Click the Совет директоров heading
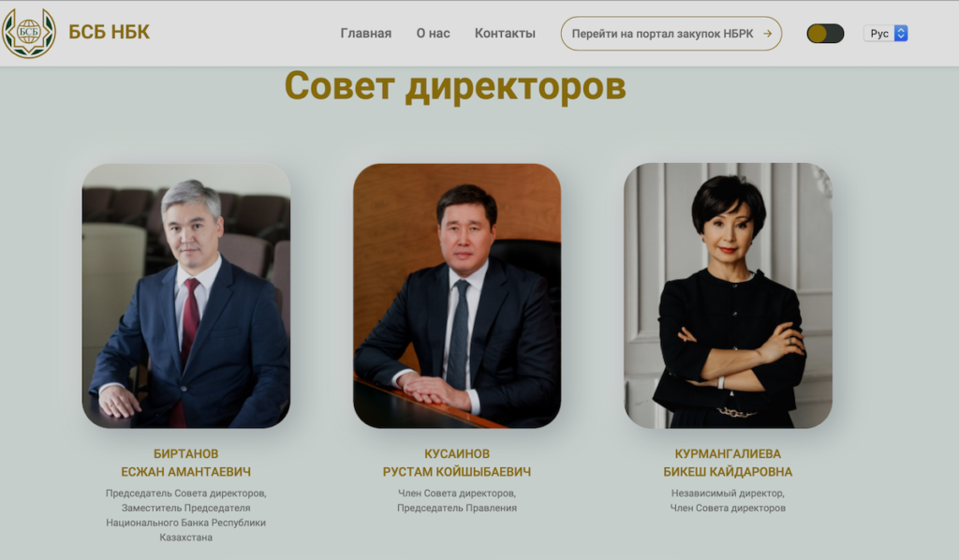 pyautogui.click(x=455, y=85)
